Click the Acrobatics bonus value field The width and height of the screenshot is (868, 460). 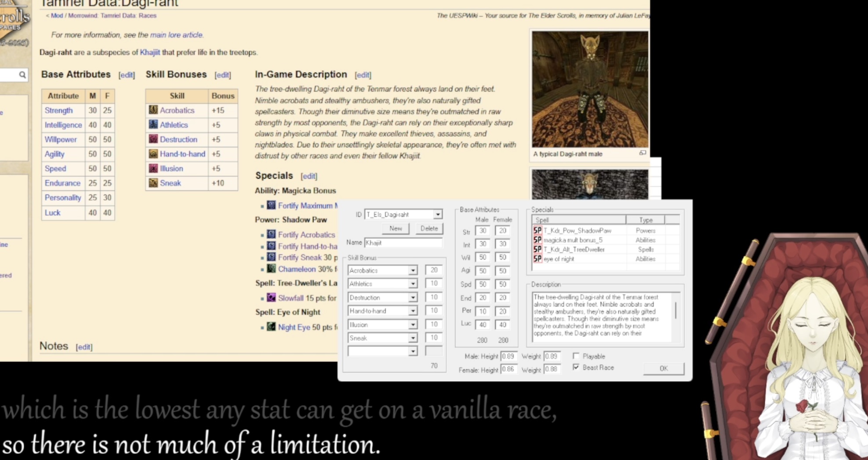434,270
